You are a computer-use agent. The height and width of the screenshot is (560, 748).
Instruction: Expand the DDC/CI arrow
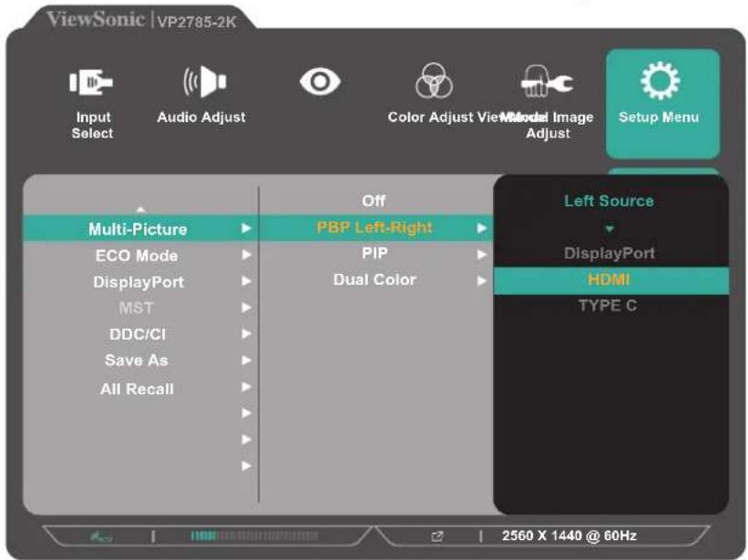tap(246, 333)
